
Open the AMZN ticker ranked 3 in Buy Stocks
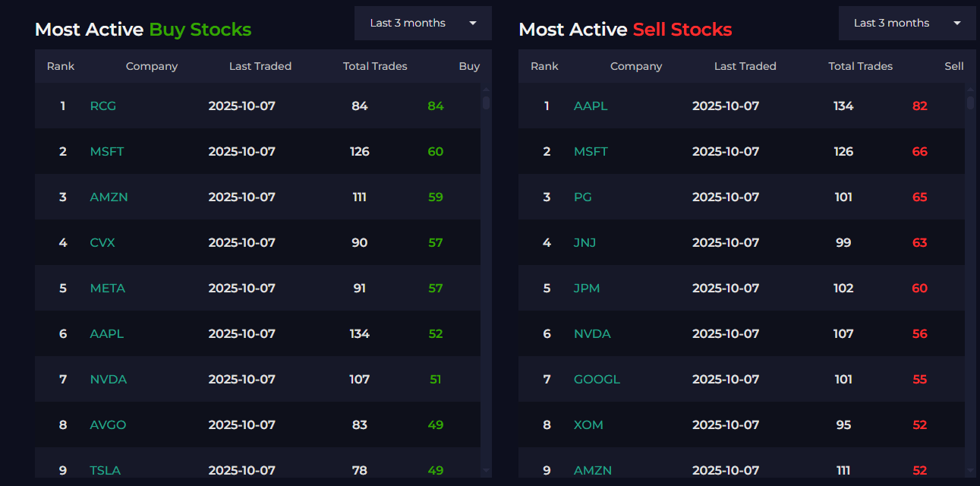[x=109, y=197]
